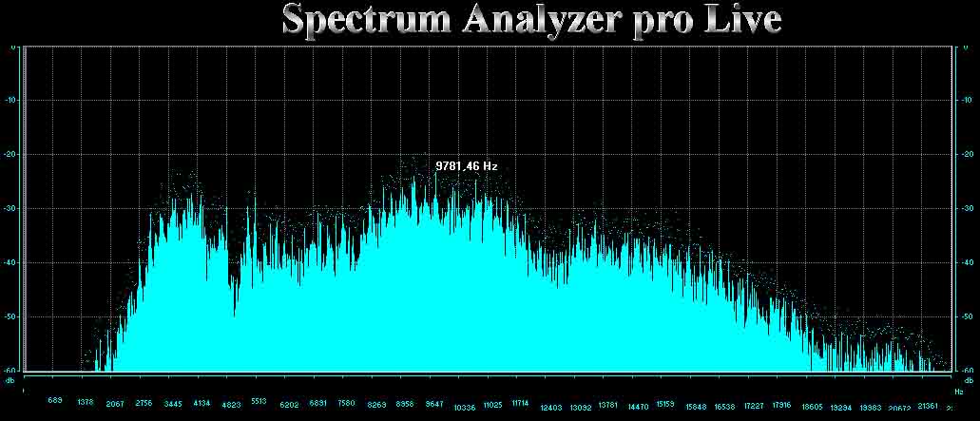
Task: Click the 19983 frequency axis label
Action: tap(871, 408)
